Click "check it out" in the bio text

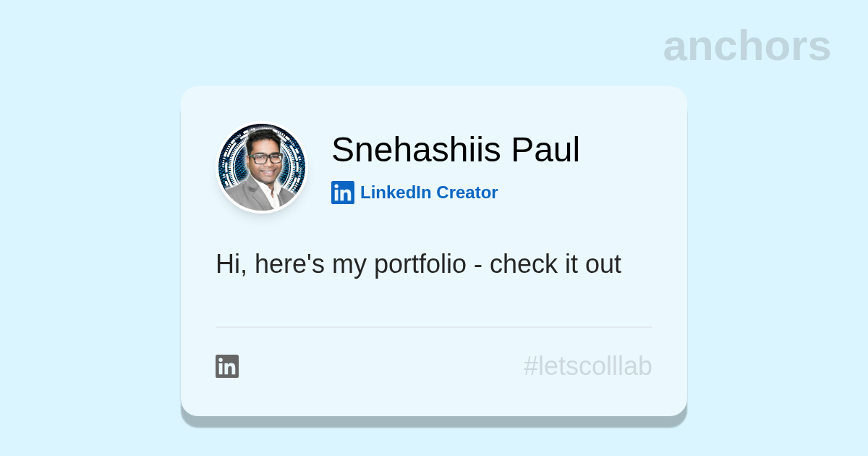pyautogui.click(x=555, y=264)
